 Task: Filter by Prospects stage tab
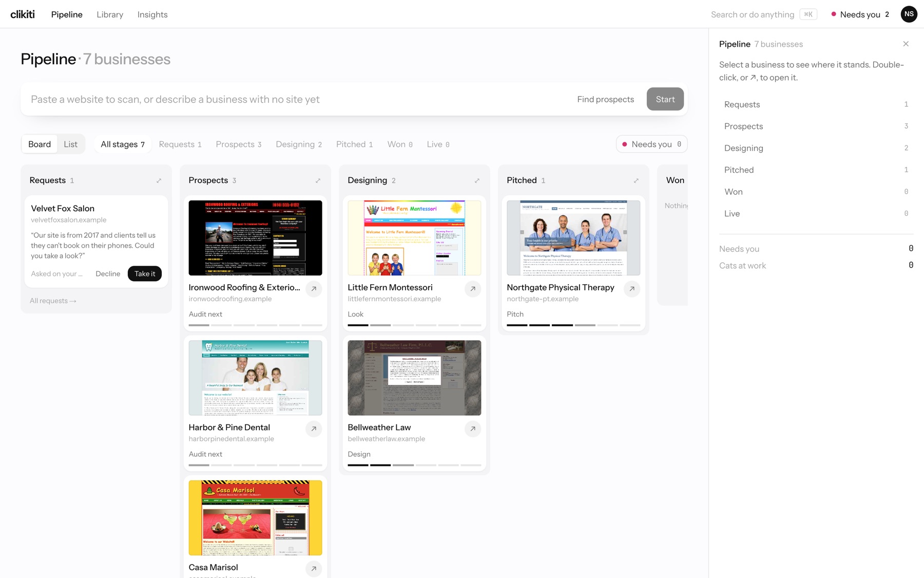(239, 144)
